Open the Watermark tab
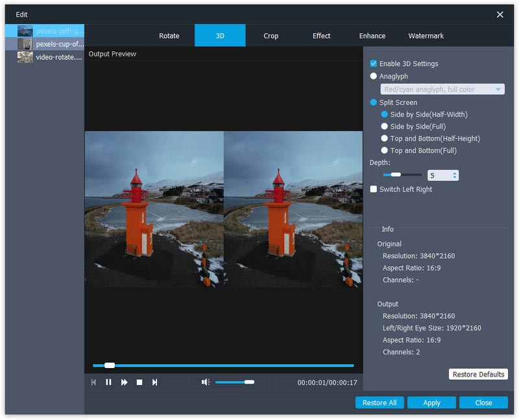Screen dimensions: 519x420 pos(426,36)
